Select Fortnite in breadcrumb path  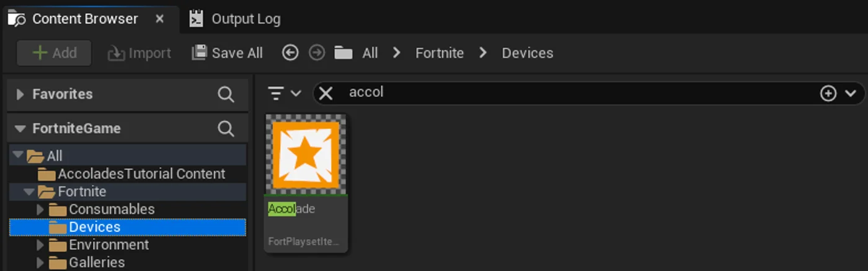click(440, 53)
